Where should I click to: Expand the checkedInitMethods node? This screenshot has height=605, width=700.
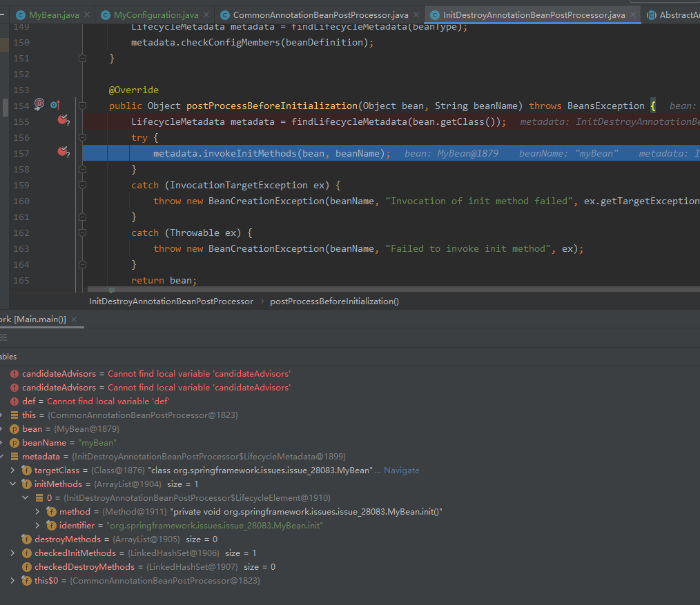(x=12, y=553)
